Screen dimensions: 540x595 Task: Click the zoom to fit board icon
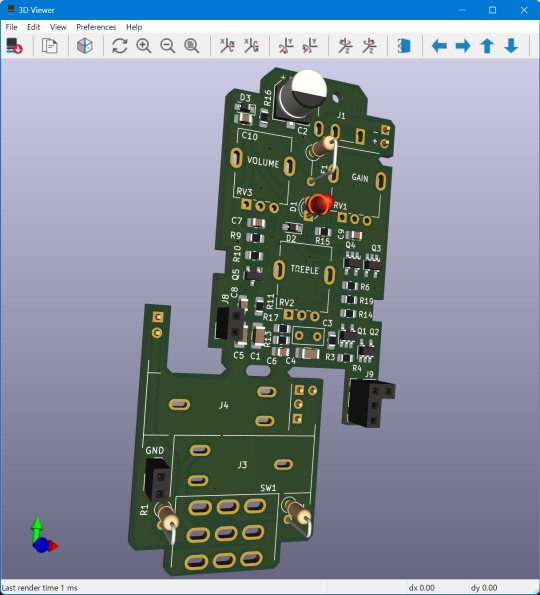click(x=191, y=46)
